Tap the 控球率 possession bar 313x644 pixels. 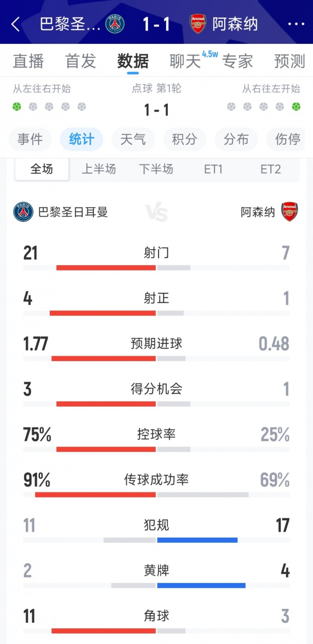pos(156,450)
